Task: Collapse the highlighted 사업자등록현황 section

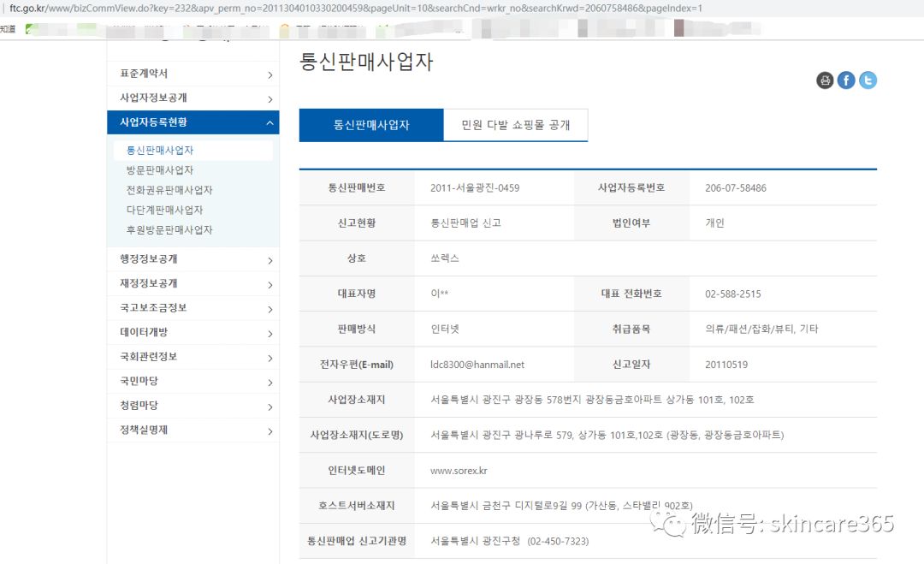Action: coord(192,122)
